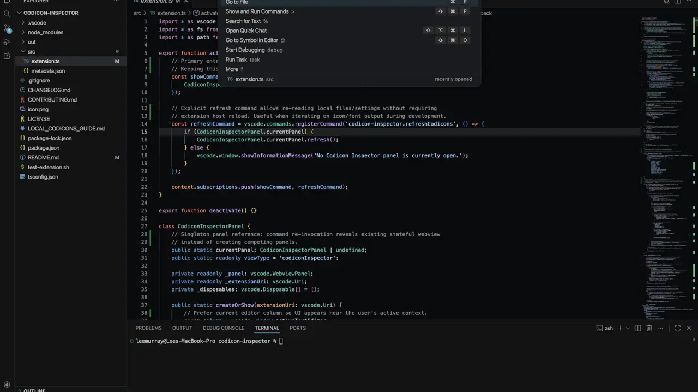The image size is (698, 392).
Task: Open the LICENSE file
Action: pyautogui.click(x=71, y=119)
